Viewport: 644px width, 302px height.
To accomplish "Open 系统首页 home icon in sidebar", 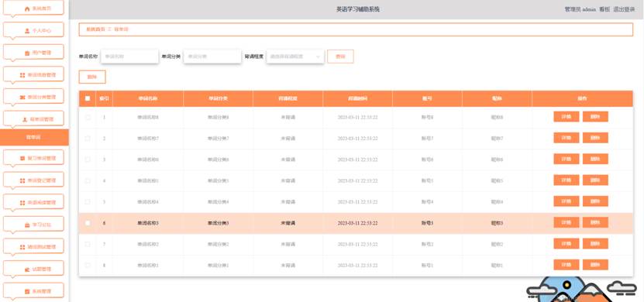I will [27, 9].
